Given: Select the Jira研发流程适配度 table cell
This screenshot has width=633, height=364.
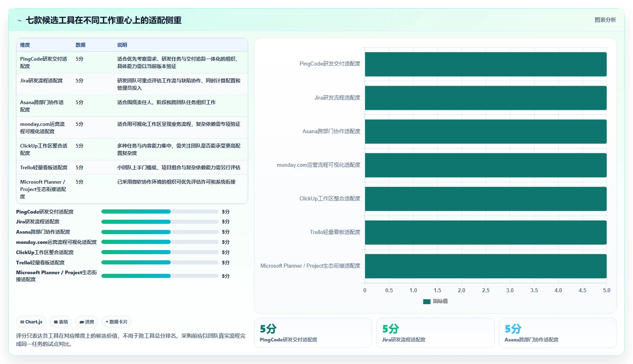Looking at the screenshot, I should point(44,84).
